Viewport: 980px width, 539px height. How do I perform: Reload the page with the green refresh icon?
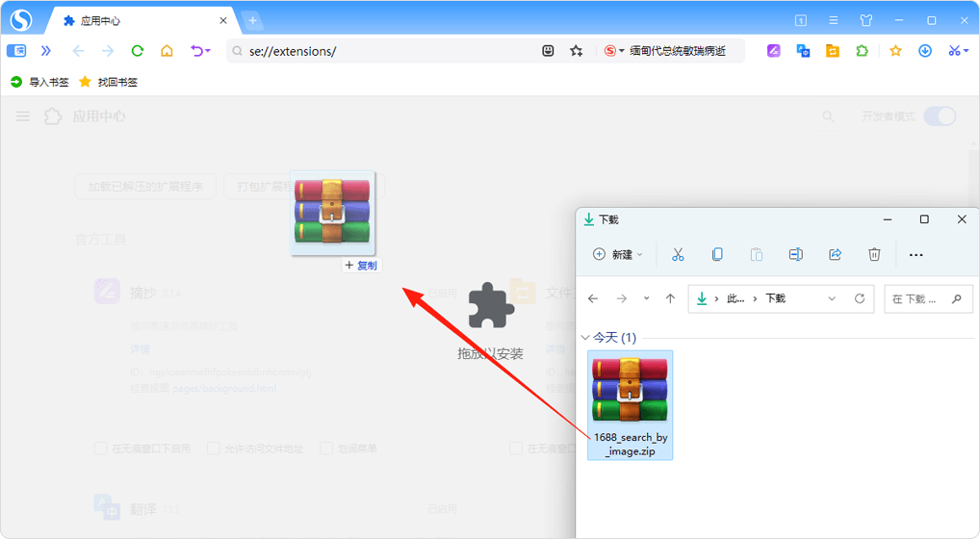pos(137,51)
